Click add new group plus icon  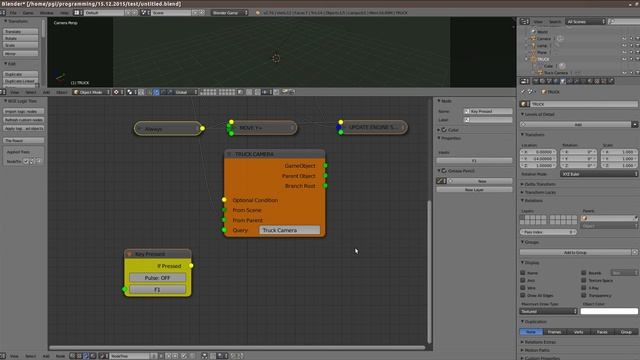635,253
